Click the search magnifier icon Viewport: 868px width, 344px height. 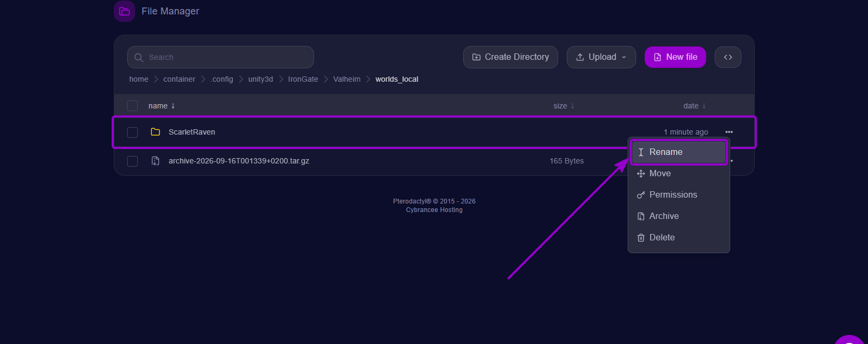(x=139, y=58)
